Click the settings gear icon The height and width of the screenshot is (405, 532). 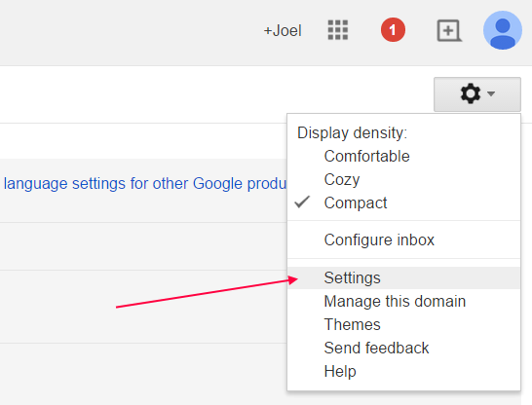[x=471, y=93]
